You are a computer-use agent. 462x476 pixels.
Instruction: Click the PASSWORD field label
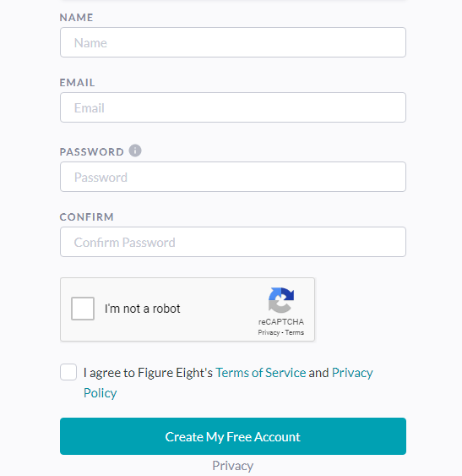coord(91,152)
